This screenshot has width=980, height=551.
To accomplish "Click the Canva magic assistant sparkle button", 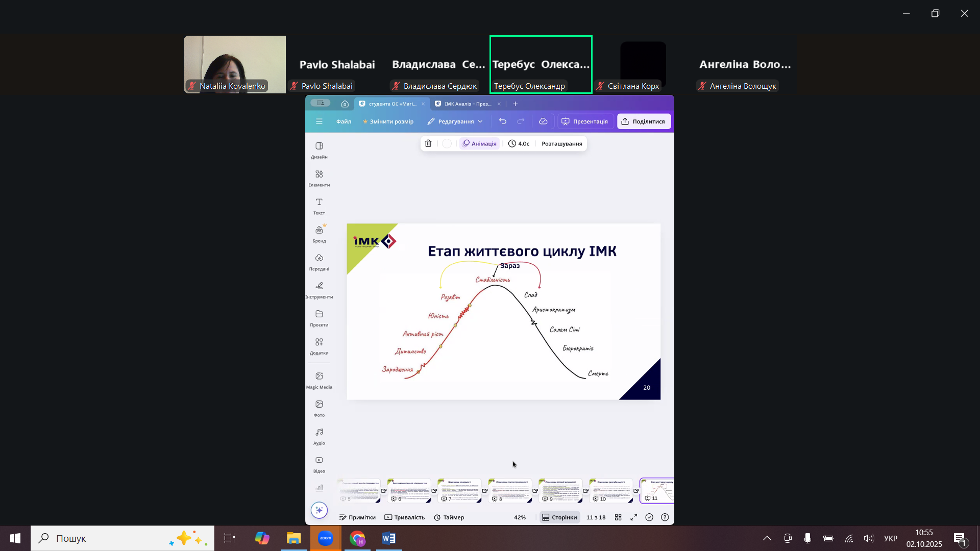I will coord(319,510).
